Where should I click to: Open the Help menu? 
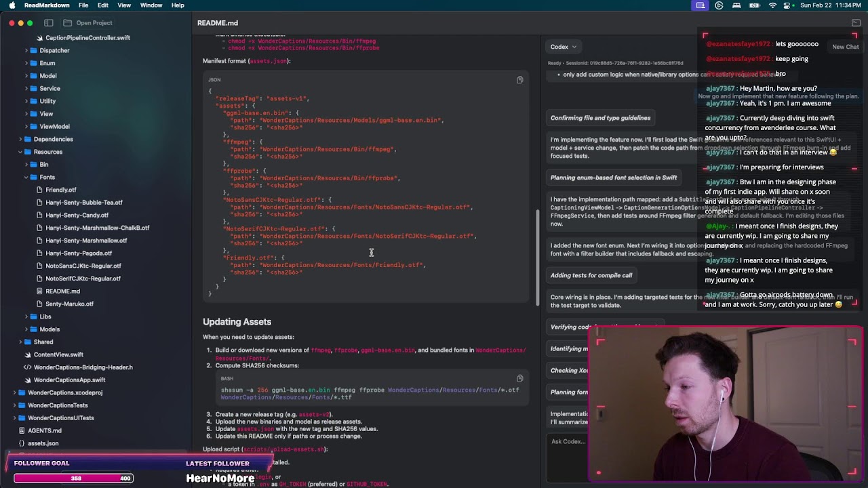click(x=178, y=5)
